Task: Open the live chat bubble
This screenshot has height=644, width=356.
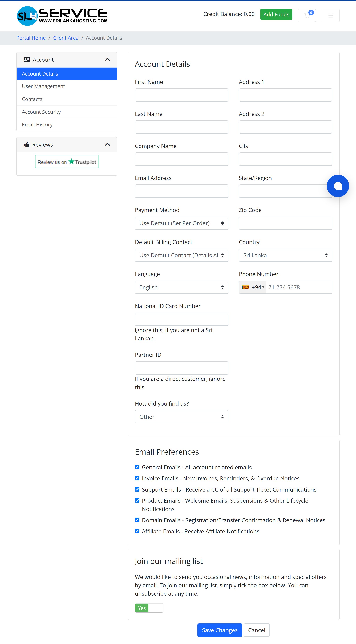Action: (x=338, y=186)
